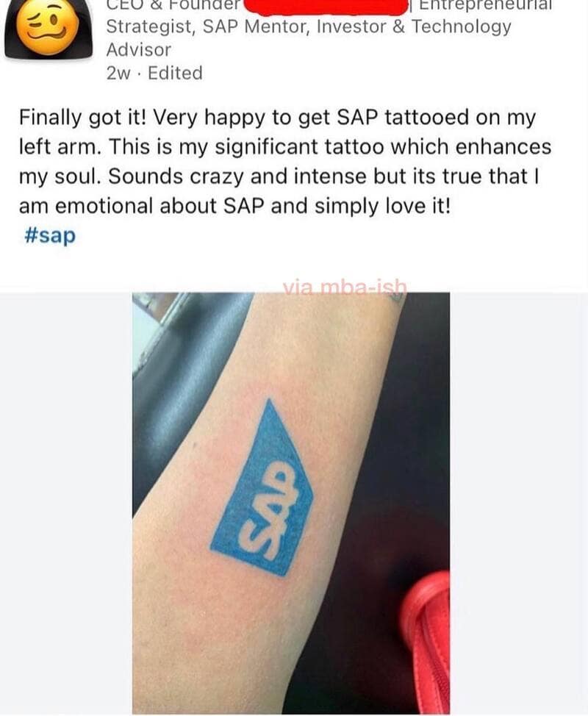
Task: Click the red redacted name bar
Action: (x=326, y=7)
